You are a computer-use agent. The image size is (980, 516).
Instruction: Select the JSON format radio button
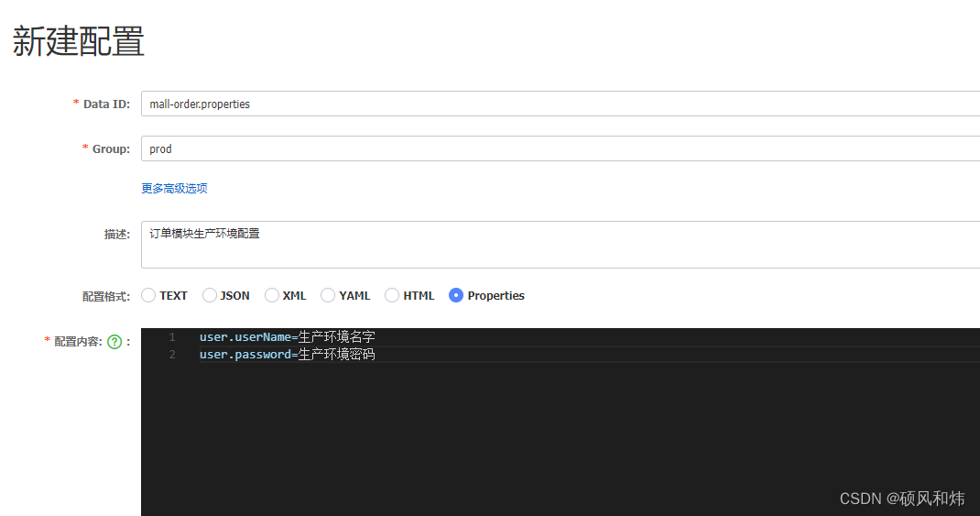[210, 295]
